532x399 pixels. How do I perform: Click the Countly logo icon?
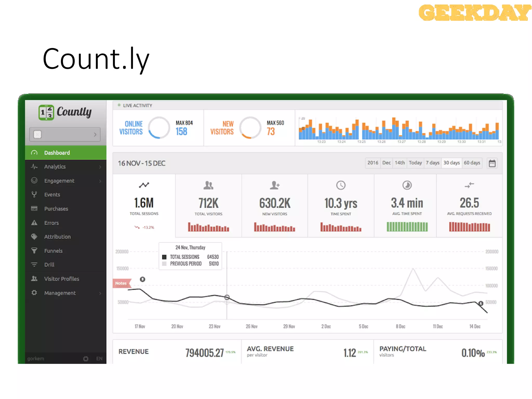point(46,112)
